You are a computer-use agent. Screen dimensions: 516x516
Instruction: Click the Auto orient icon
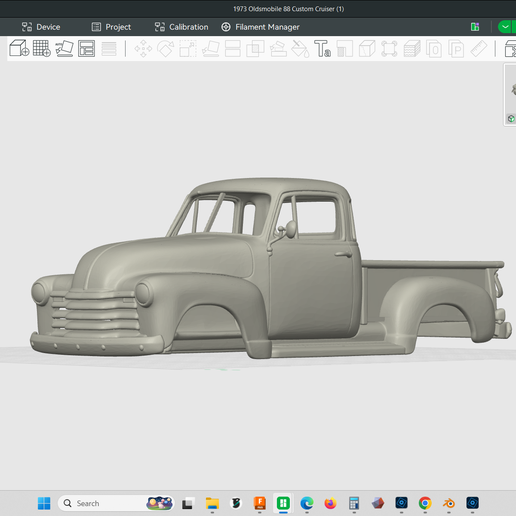(x=64, y=49)
